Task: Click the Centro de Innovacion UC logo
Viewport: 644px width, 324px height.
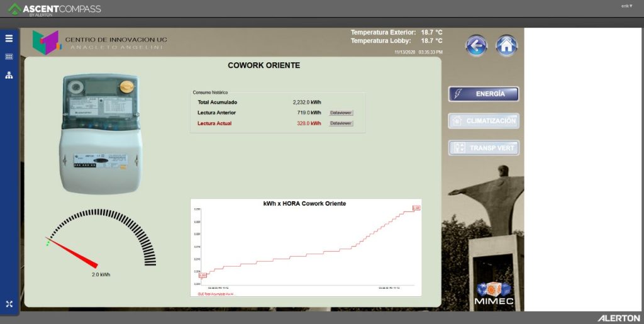Action: (101, 43)
